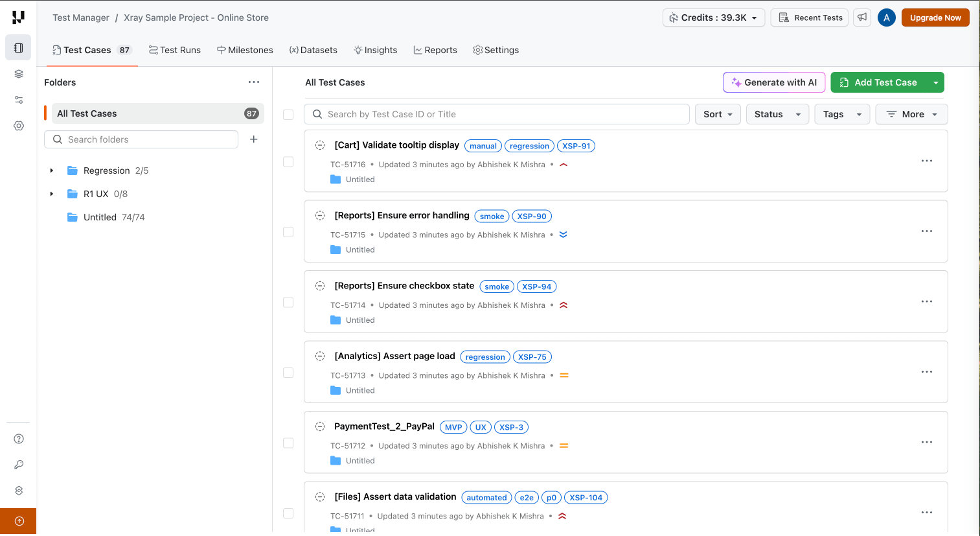Screen dimensions: 980x536
Task: Switch to the Settings tab
Action: click(496, 50)
